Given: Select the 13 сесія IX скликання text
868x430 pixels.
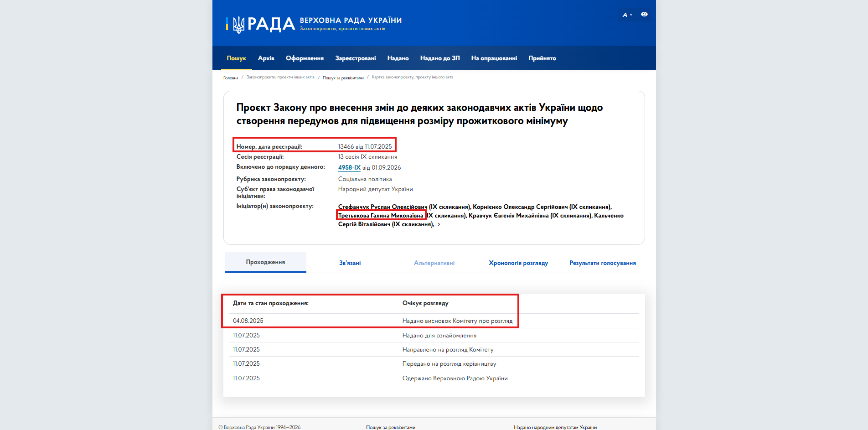Looking at the screenshot, I should (367, 156).
